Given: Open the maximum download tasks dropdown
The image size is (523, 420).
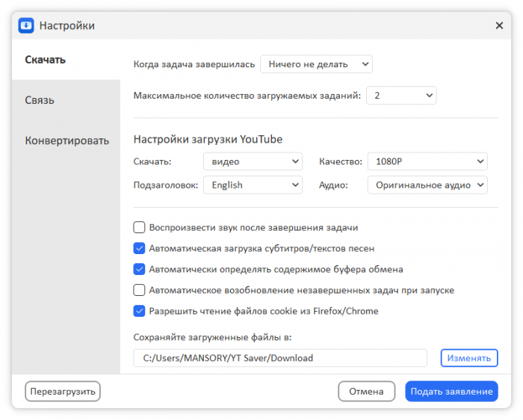Looking at the screenshot, I should (x=400, y=96).
